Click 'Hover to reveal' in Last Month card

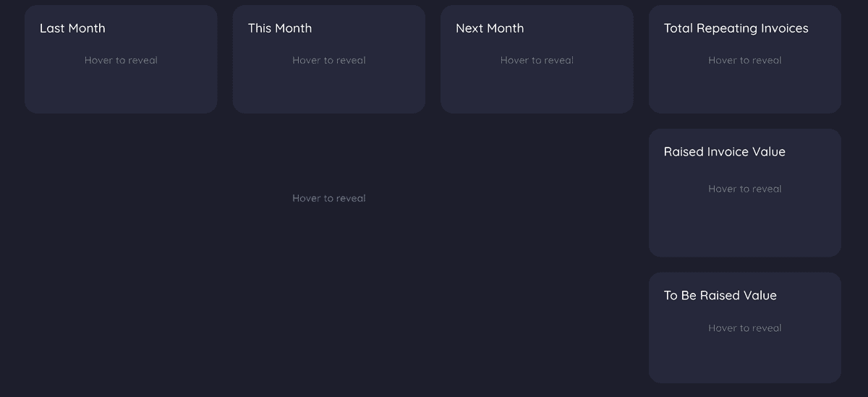(x=121, y=60)
